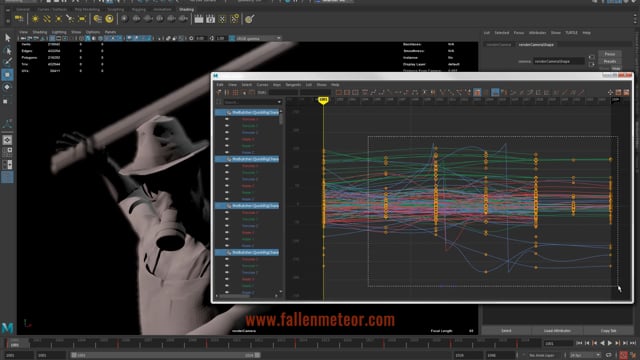Toggle visibility of the first Rotate X curve

tap(227, 139)
